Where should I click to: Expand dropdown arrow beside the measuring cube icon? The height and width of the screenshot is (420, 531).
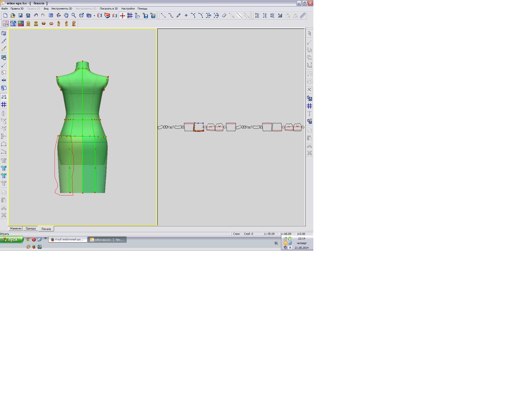point(94,16)
